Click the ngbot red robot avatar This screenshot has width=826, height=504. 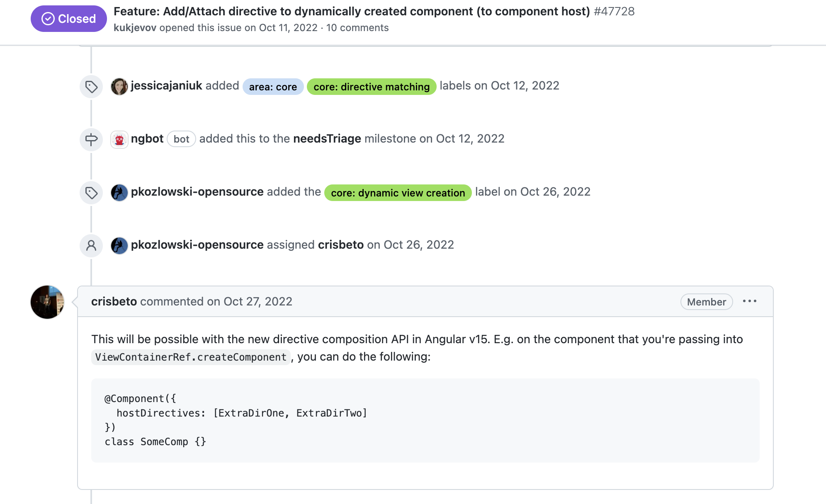[119, 140]
